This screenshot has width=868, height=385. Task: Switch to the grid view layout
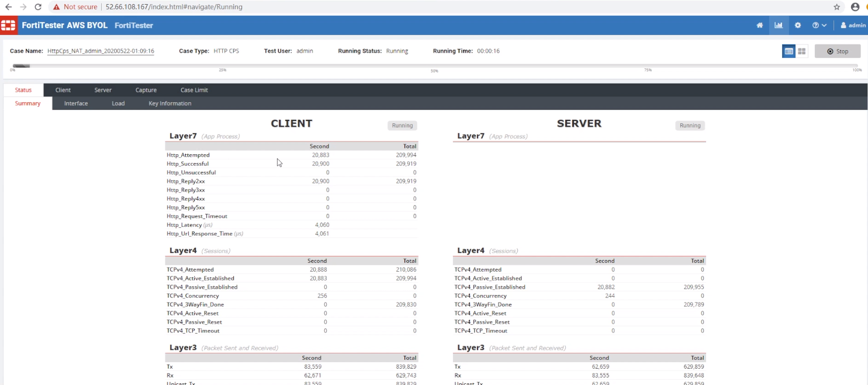coord(801,51)
